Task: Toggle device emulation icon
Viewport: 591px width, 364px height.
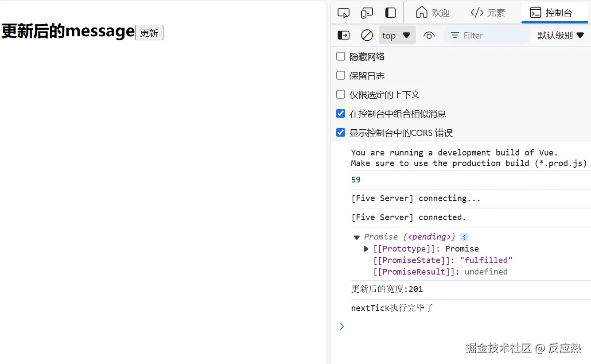Action: [367, 13]
